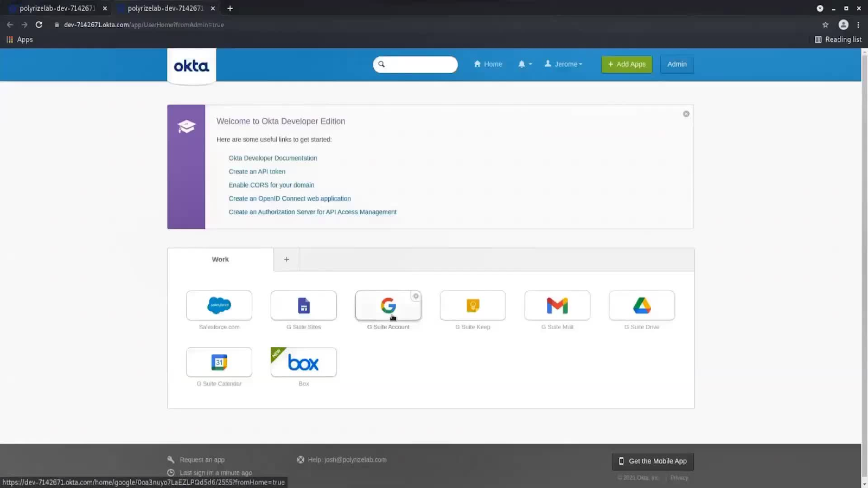Launch the G Suite Keep app

[473, 305]
